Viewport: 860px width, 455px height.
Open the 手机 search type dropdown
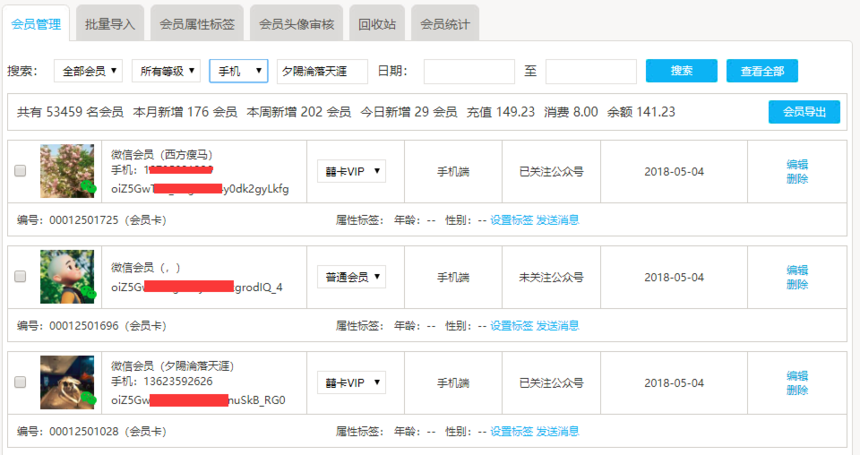pos(239,71)
